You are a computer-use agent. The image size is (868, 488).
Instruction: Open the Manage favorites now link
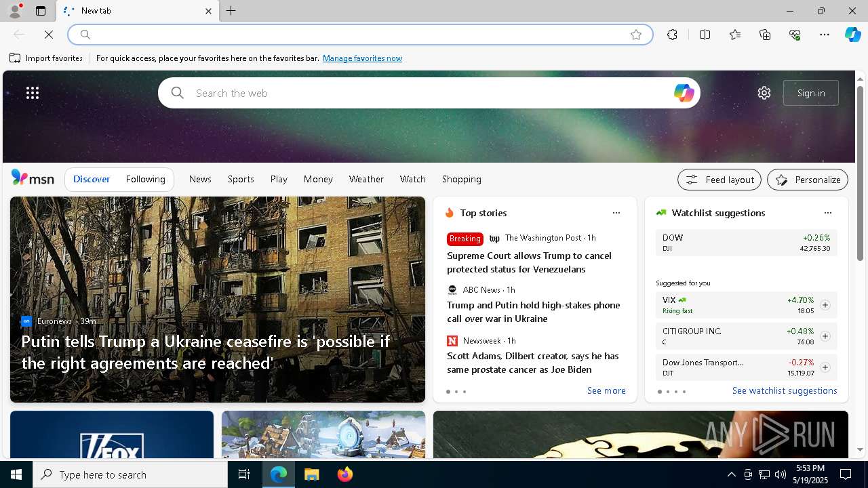coord(362,58)
